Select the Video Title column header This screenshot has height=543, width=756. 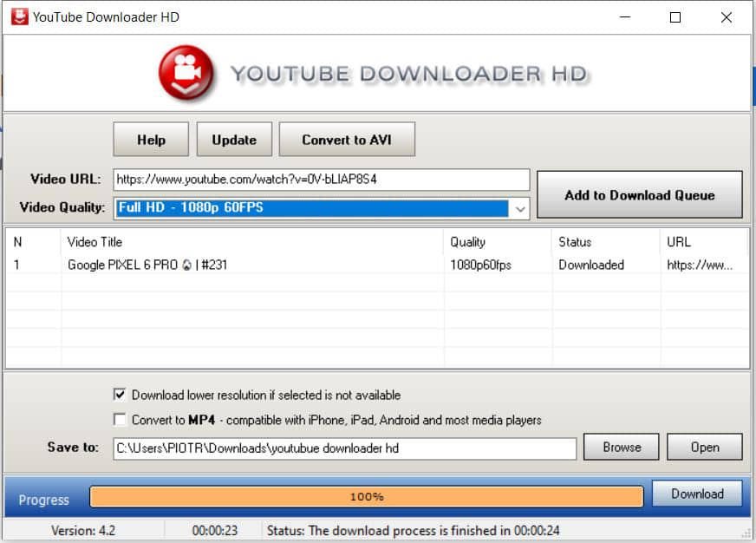tap(251, 242)
